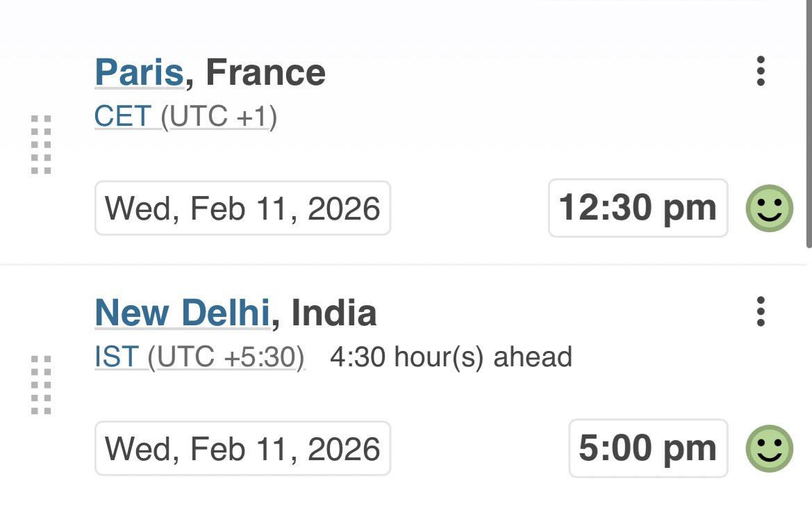812x513 pixels.
Task: Open the New Delhi row three-dot menu
Action: click(x=761, y=311)
